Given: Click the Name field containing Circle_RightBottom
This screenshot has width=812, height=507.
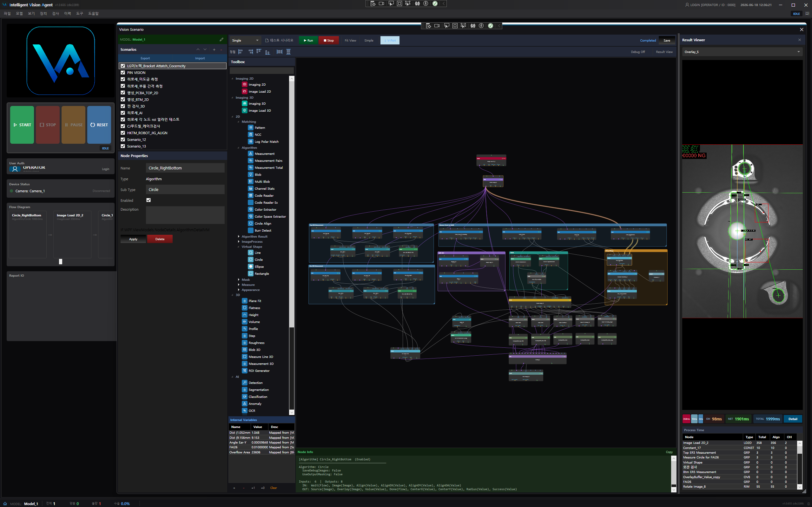Looking at the screenshot, I should tap(185, 168).
